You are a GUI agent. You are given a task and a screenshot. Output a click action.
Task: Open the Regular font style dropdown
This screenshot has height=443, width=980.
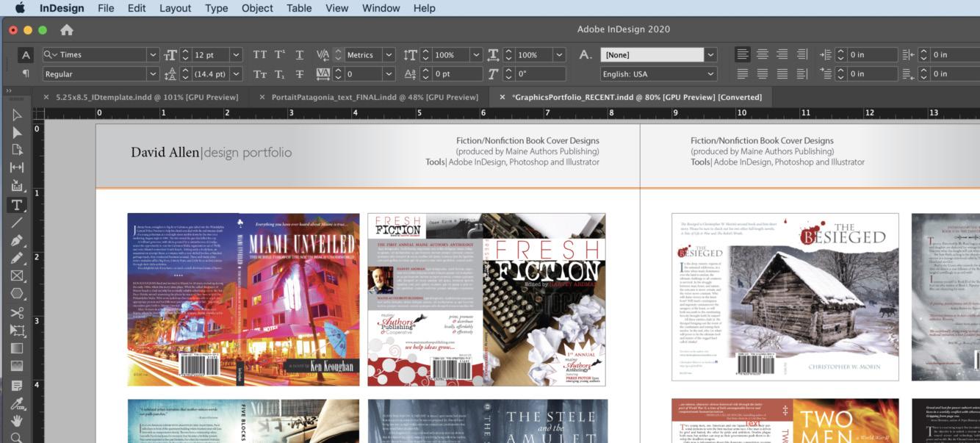153,74
